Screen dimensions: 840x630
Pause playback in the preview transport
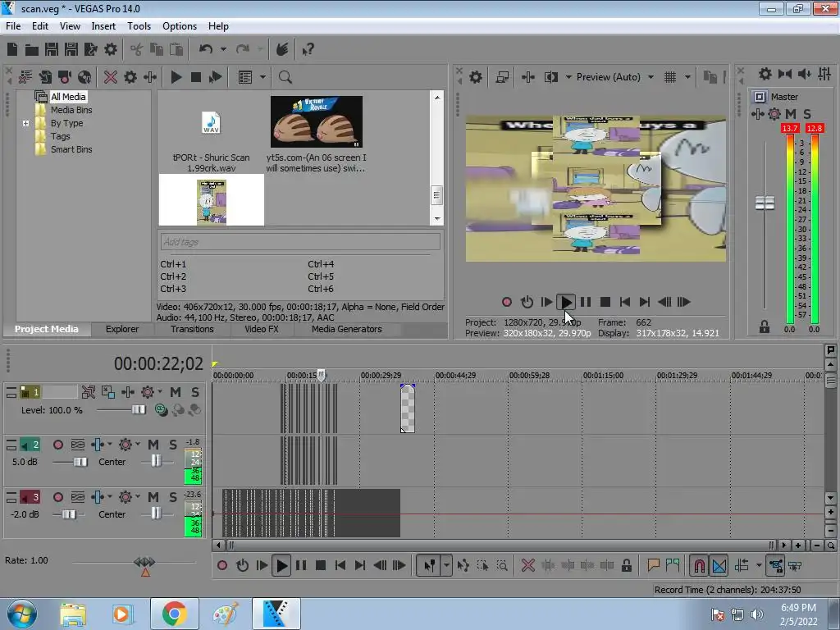586,302
